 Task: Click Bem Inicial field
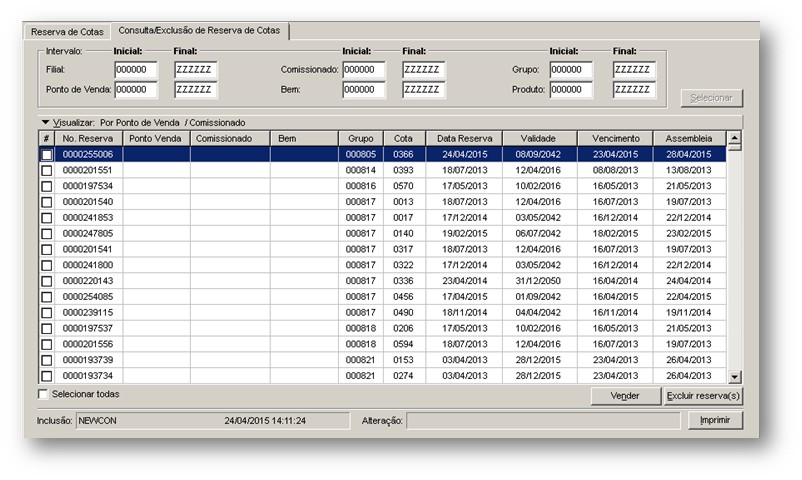tap(364, 90)
